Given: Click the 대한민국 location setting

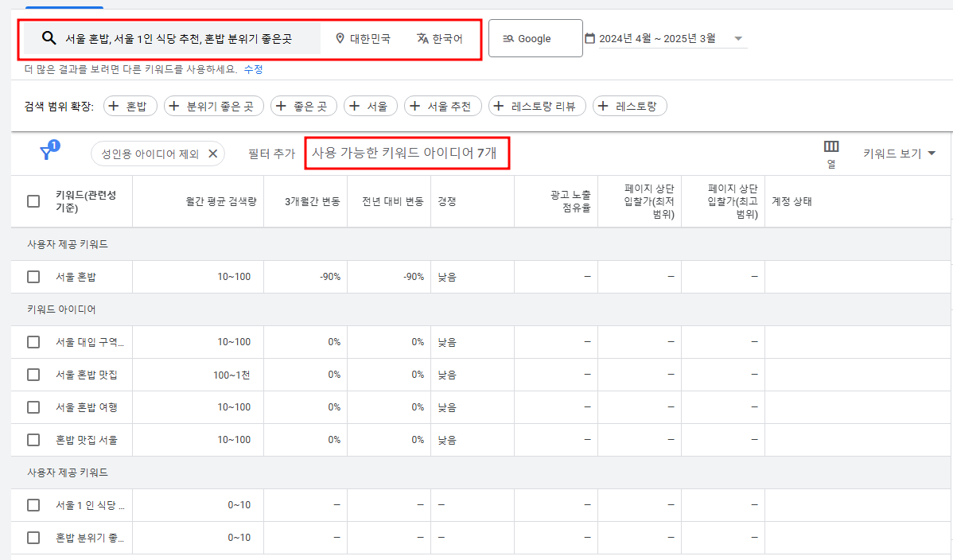Looking at the screenshot, I should coord(364,38).
